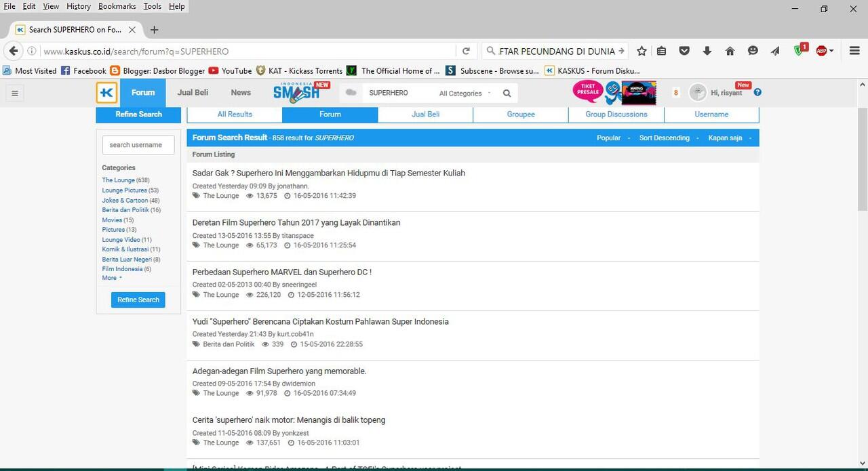Image resolution: width=868 pixels, height=471 pixels.
Task: Open the Facebook bookmark
Action: click(83, 70)
